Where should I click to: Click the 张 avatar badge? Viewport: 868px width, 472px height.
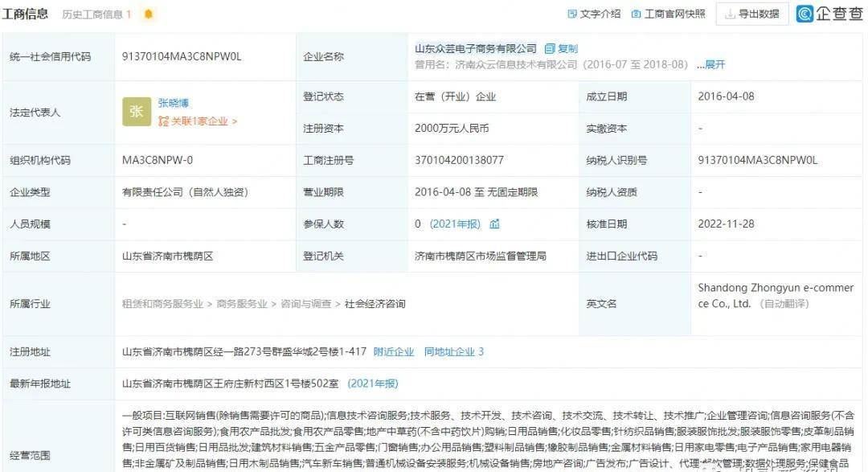(x=137, y=112)
